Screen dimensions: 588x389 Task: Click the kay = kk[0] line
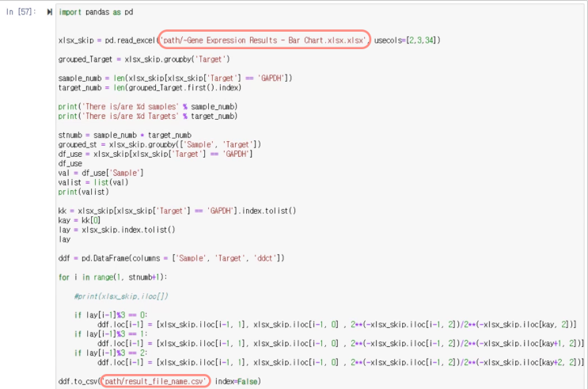click(x=79, y=220)
